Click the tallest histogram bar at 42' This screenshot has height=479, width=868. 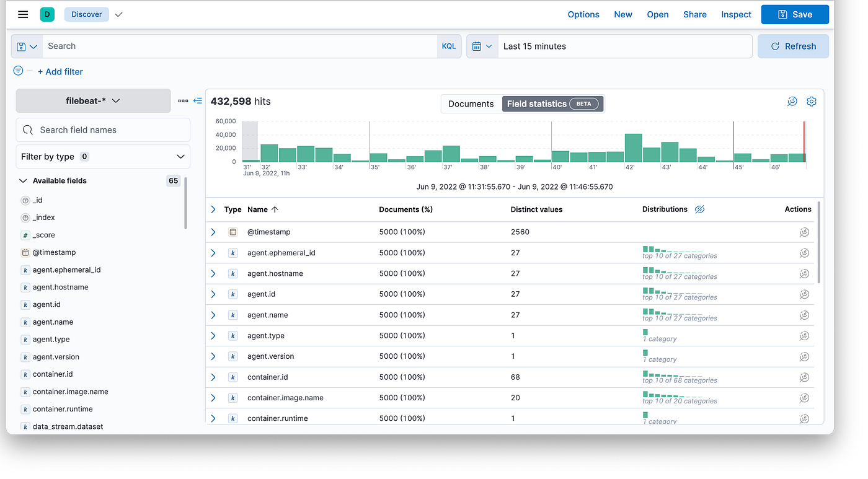tap(633, 148)
